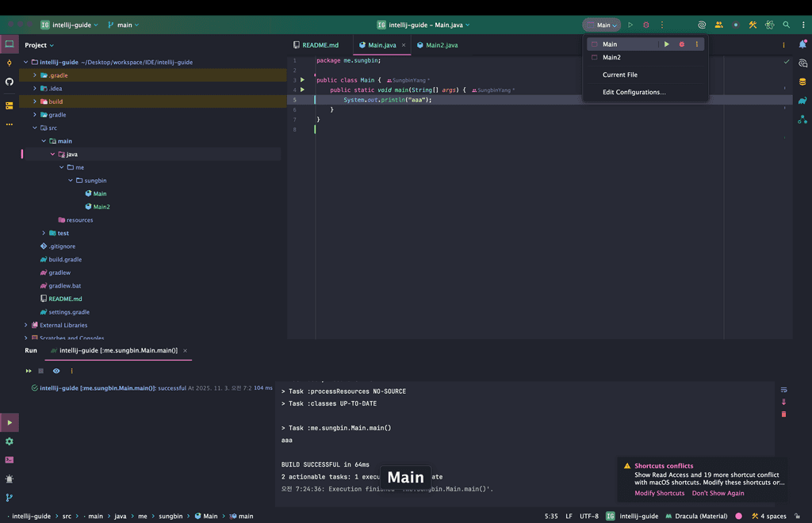The image size is (812, 523).
Task: Click the green Run icon beside Main in the dropdown
Action: coord(667,44)
